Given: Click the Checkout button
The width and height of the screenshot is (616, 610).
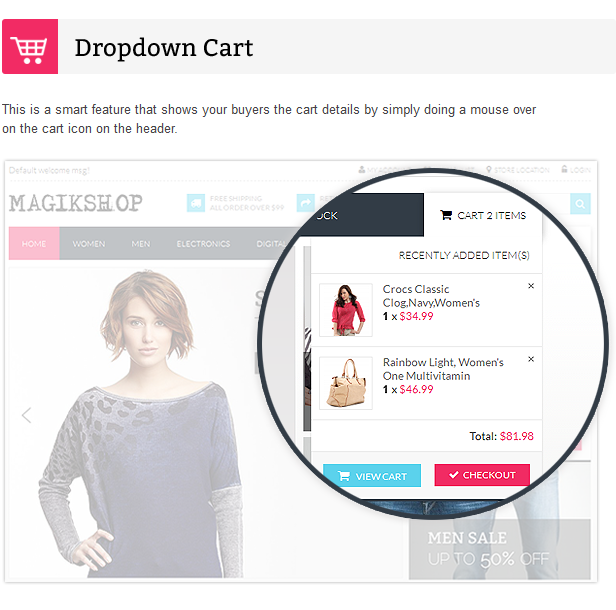Looking at the screenshot, I should (x=482, y=475).
